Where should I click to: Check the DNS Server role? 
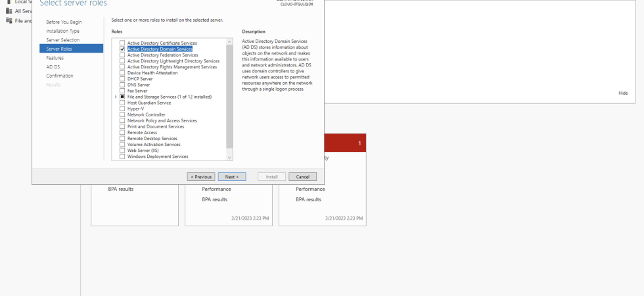pyautogui.click(x=122, y=85)
